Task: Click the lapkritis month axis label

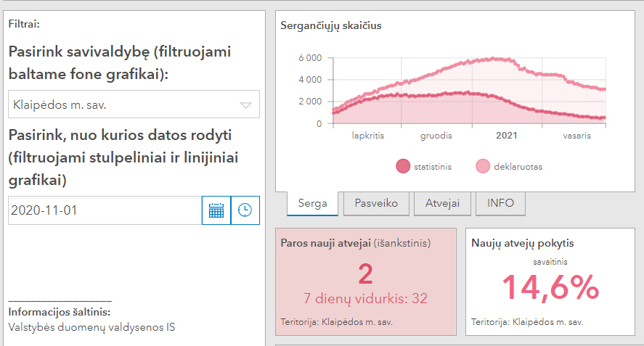Action: (x=367, y=135)
